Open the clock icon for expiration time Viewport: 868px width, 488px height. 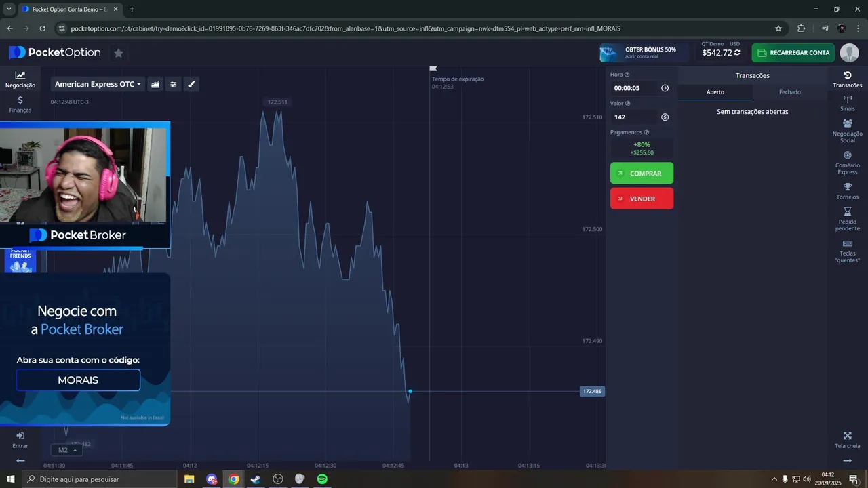[665, 88]
